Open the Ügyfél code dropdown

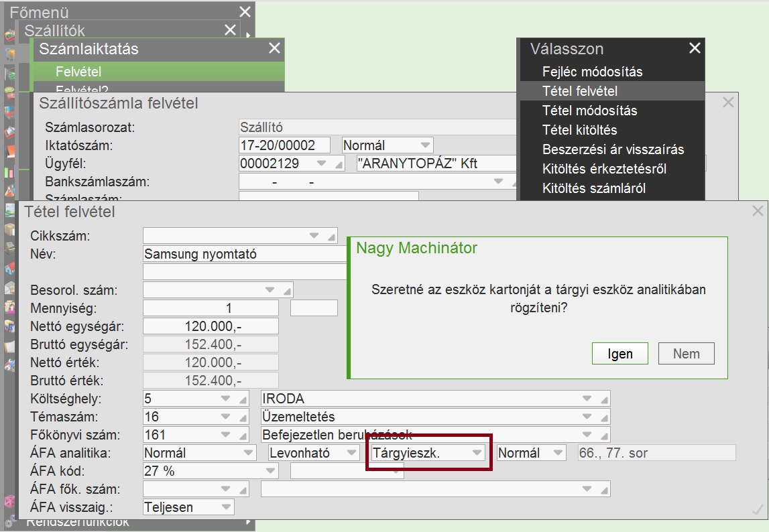coord(321,163)
